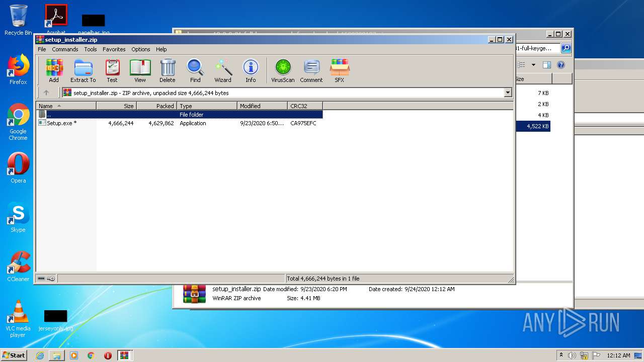The width and height of the screenshot is (644, 362).
Task: Open the Tools menu
Action: 91,49
